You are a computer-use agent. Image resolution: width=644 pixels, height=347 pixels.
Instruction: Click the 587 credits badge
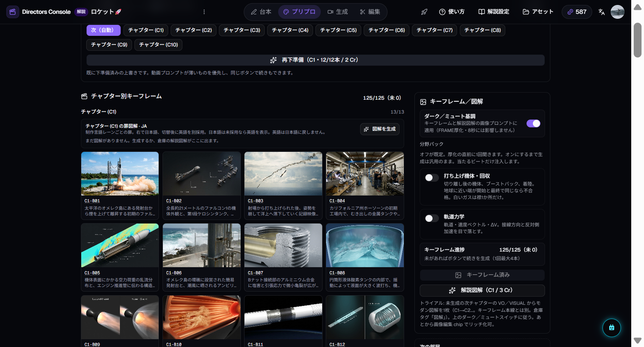click(577, 12)
